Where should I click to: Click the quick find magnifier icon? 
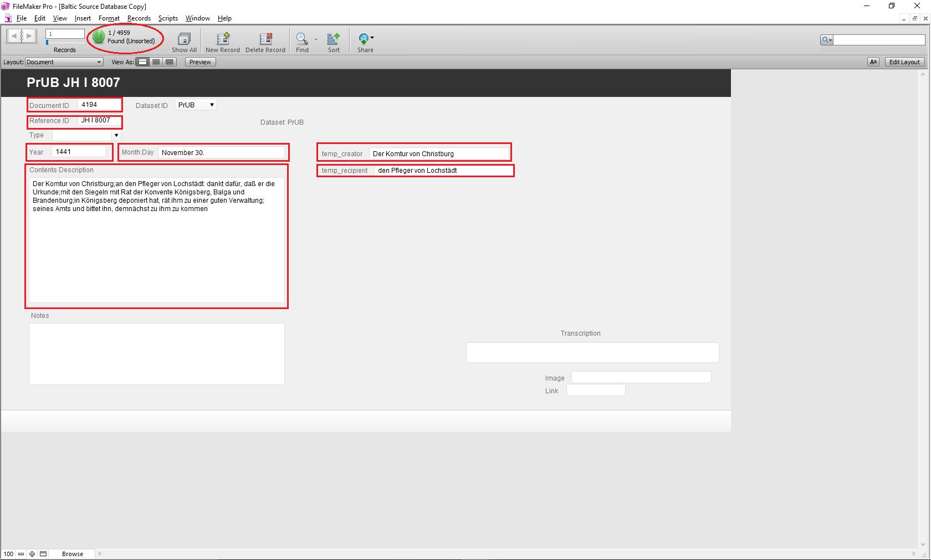click(x=827, y=40)
